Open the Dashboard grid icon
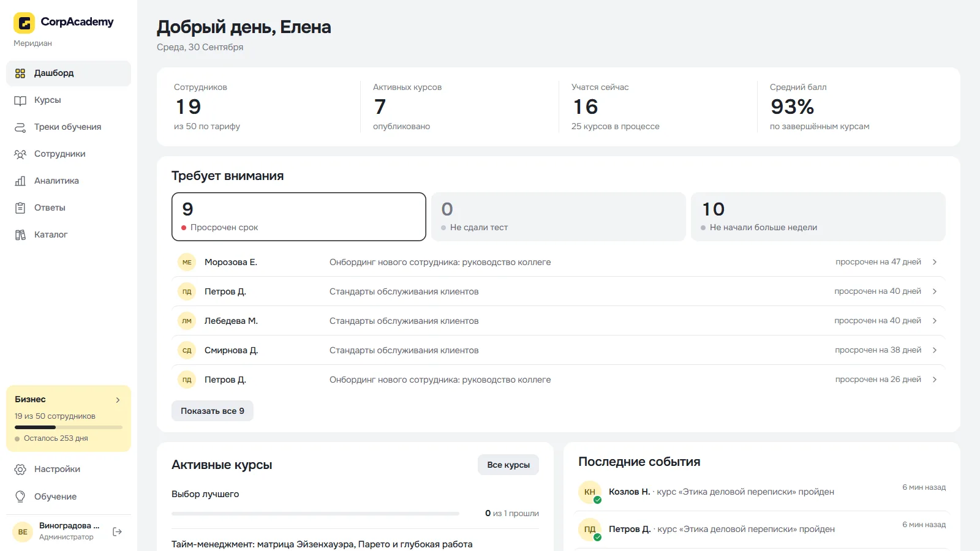 (20, 73)
